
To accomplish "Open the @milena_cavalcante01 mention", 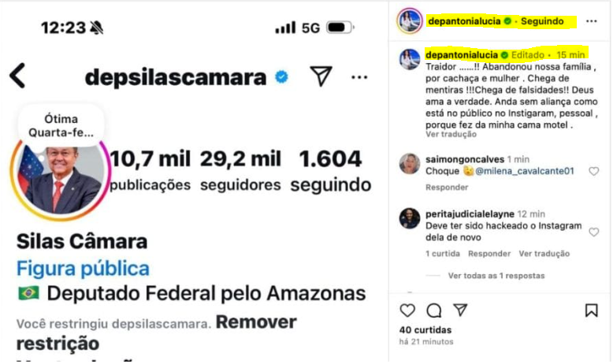I will click(525, 171).
